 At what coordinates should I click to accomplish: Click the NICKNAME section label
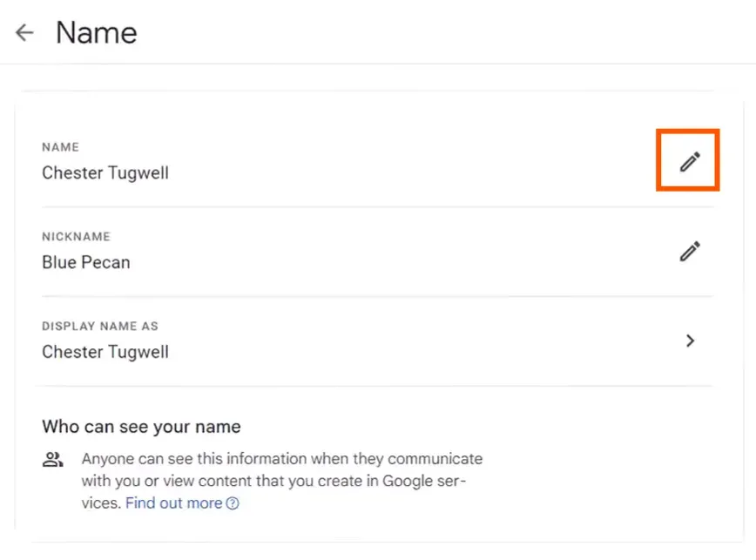76,236
